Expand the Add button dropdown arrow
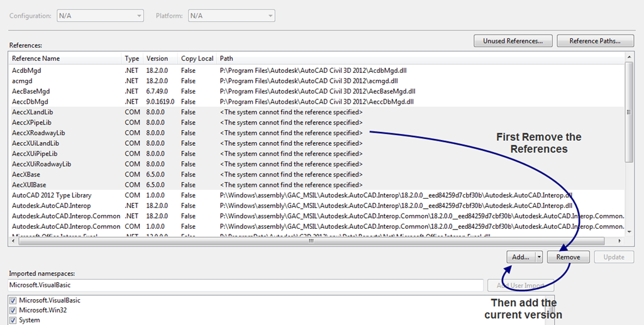The height and width of the screenshot is (325, 644). pos(539,257)
